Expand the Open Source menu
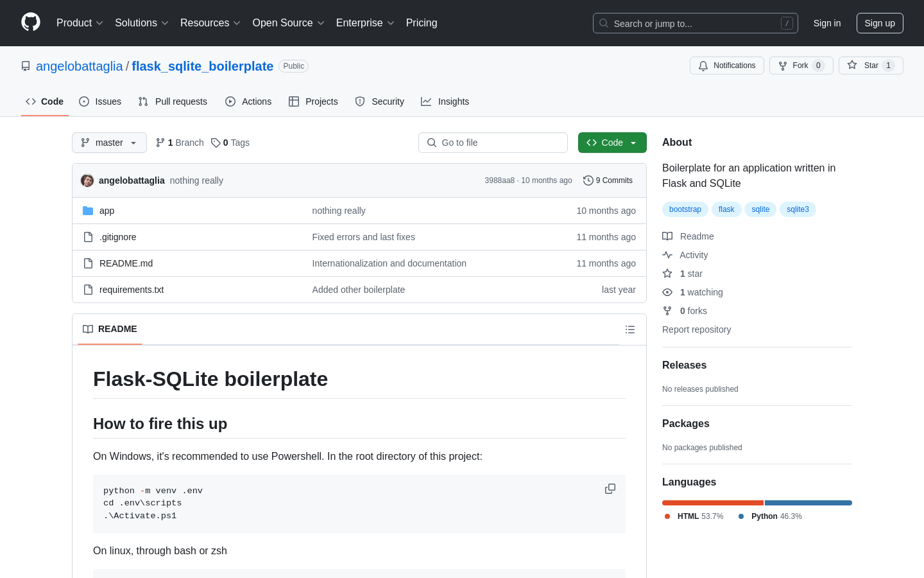The height and width of the screenshot is (578, 924). pyautogui.click(x=289, y=23)
